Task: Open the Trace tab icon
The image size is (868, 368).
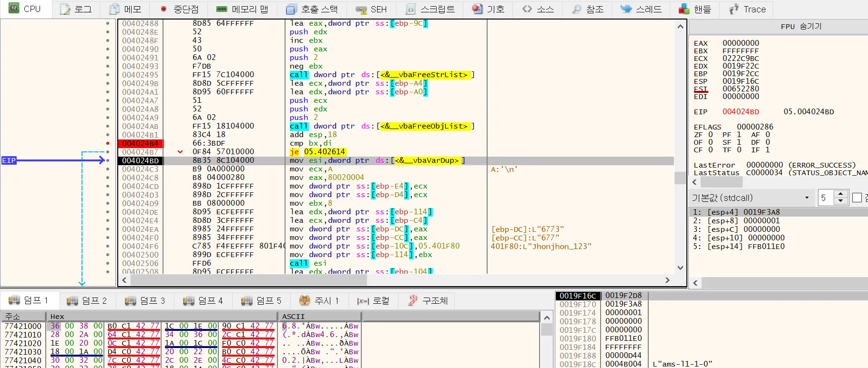Action: coord(734,9)
